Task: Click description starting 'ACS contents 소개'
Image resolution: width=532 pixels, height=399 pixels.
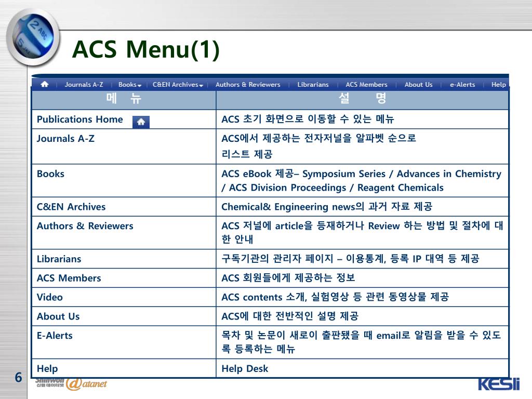Action: 335,297
